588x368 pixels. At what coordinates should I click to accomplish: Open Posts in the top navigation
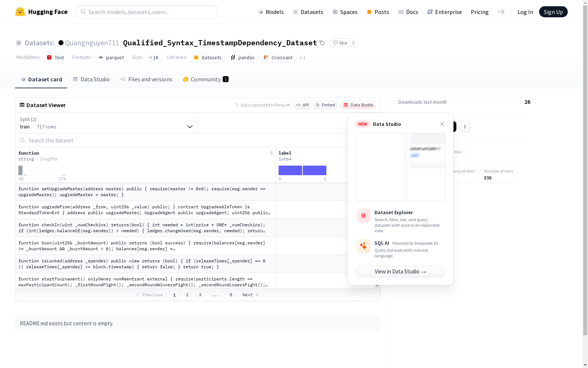pyautogui.click(x=378, y=12)
